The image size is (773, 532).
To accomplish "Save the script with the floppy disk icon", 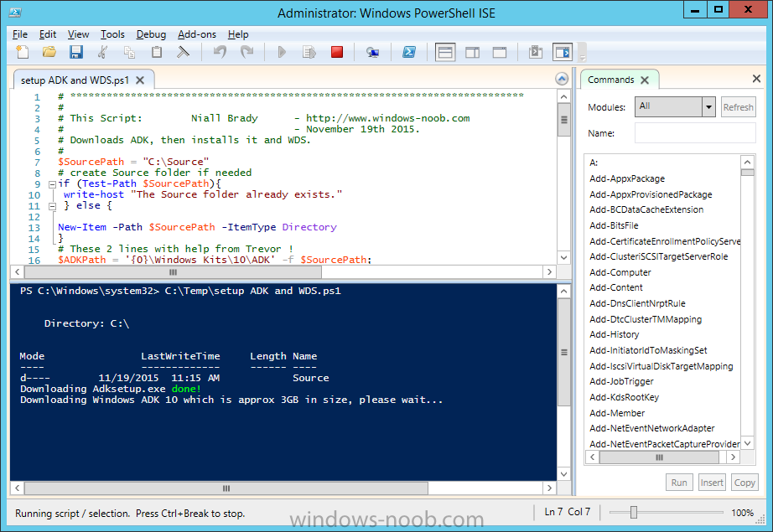I will click(x=76, y=52).
